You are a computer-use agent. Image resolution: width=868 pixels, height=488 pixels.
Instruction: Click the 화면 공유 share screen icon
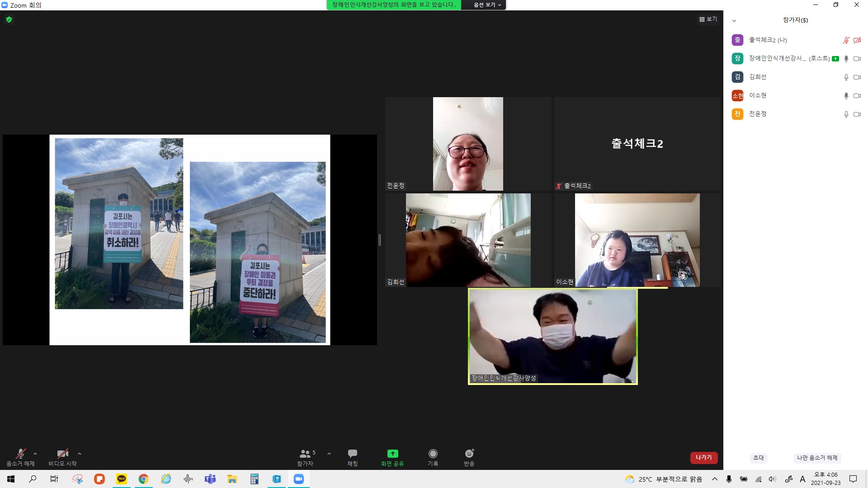(x=392, y=454)
